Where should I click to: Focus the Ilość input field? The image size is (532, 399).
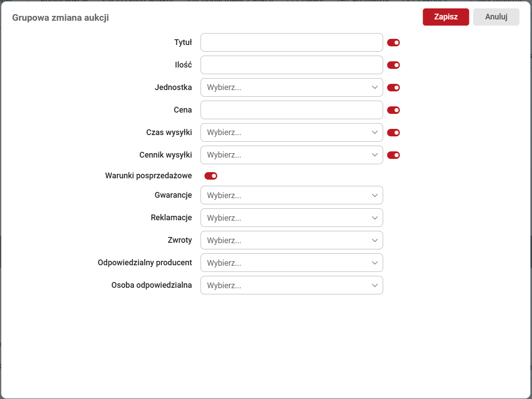click(291, 65)
